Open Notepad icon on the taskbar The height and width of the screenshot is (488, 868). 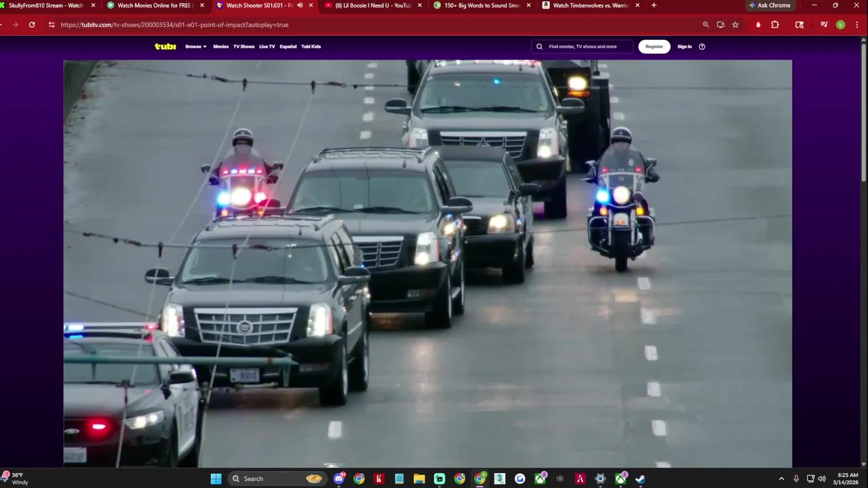click(399, 479)
